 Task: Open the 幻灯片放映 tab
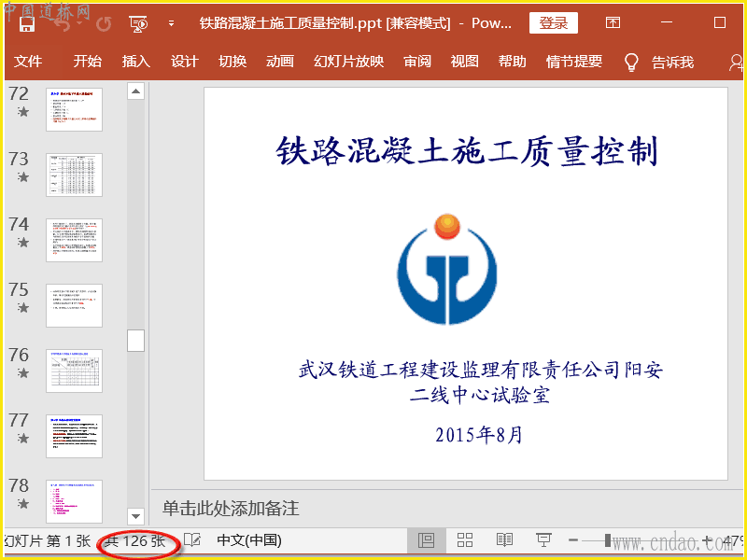348,61
